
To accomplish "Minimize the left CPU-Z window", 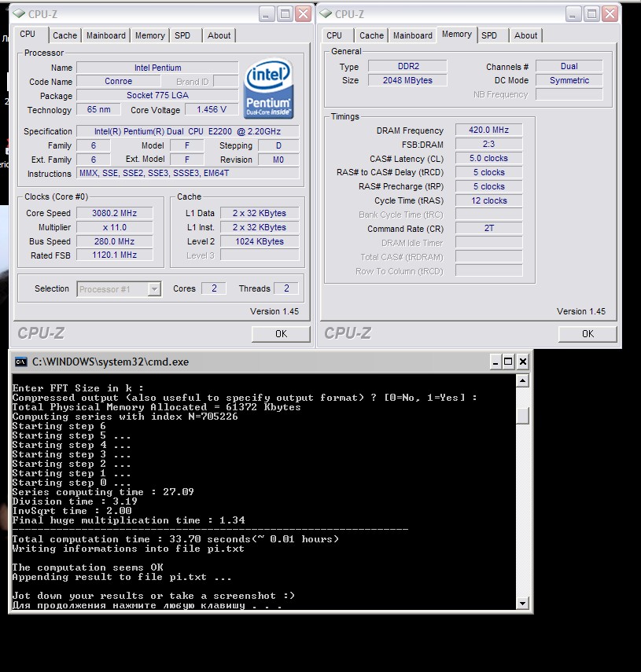I will (x=266, y=14).
